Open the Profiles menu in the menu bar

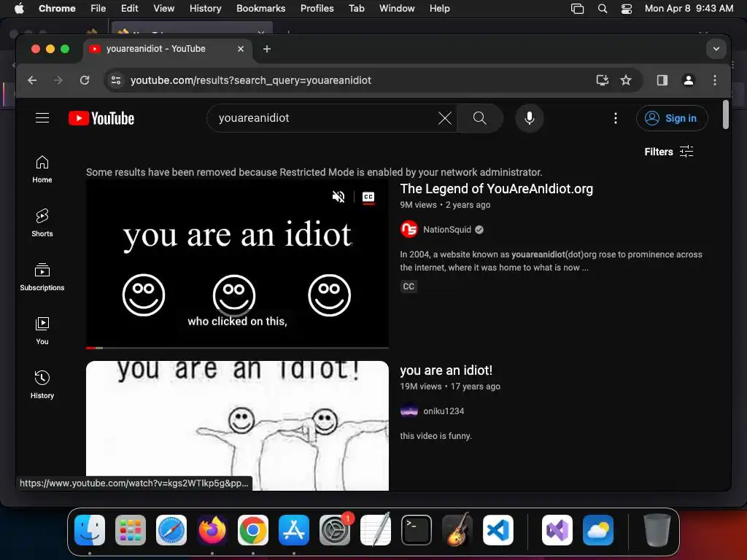coord(317,8)
